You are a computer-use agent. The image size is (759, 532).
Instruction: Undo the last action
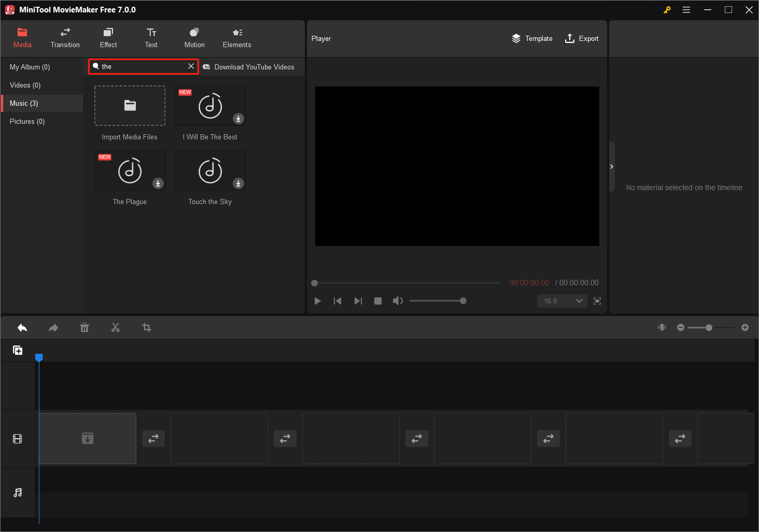pyautogui.click(x=22, y=327)
